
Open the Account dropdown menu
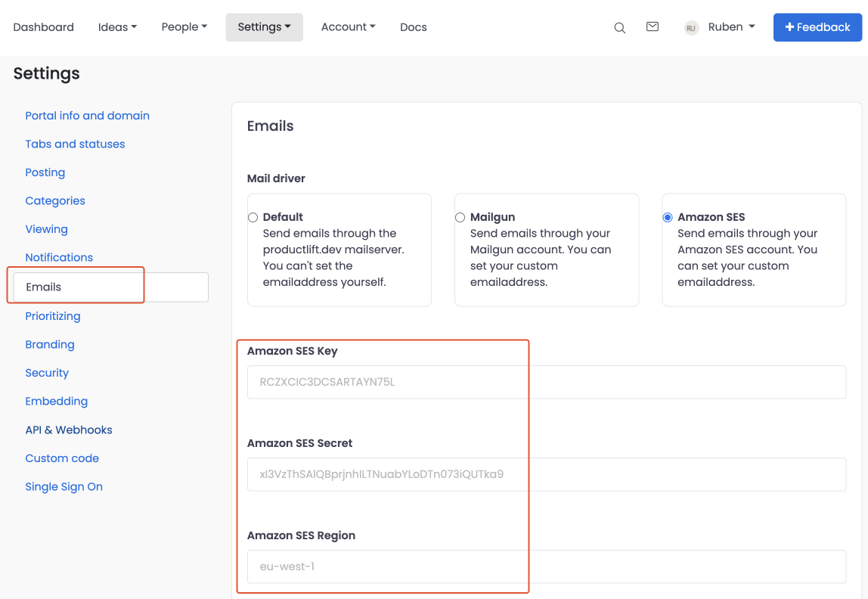(348, 27)
